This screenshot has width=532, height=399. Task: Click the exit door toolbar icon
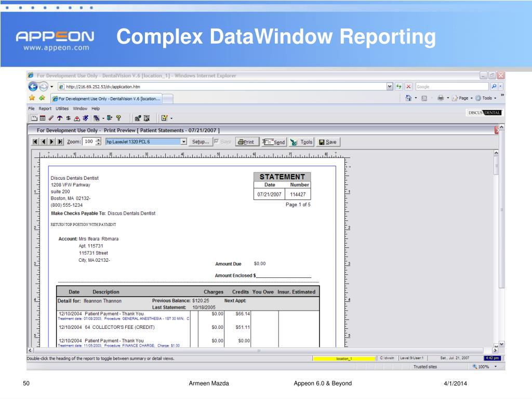[x=109, y=118]
